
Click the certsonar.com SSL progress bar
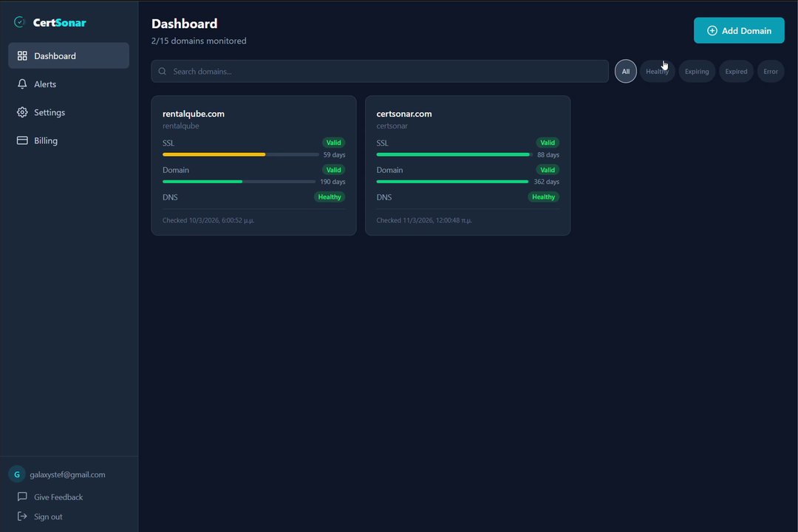pyautogui.click(x=454, y=154)
